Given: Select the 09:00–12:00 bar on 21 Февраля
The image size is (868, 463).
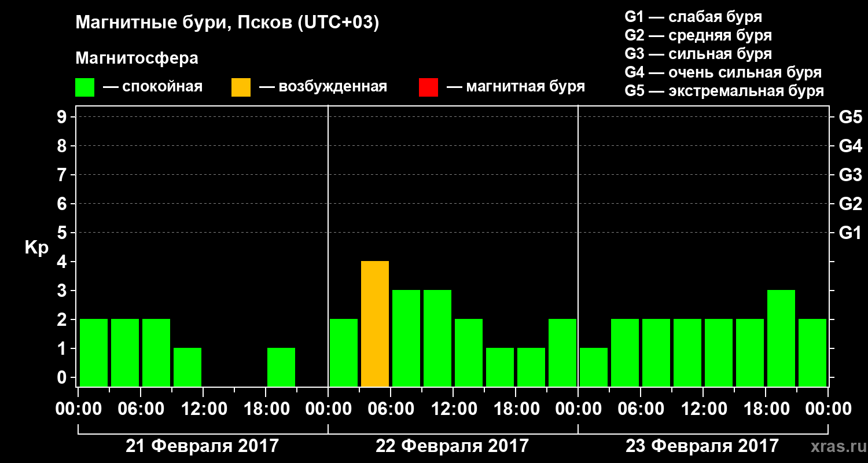Looking at the screenshot, I should coord(187,368).
